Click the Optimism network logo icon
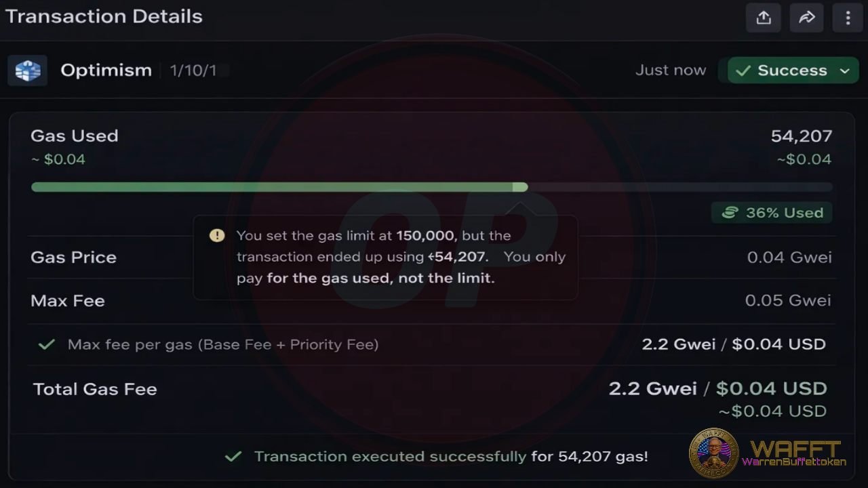Image resolution: width=868 pixels, height=488 pixels. click(27, 70)
